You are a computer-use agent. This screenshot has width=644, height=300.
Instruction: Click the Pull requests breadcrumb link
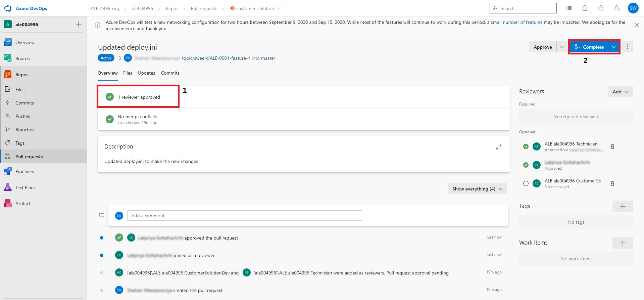click(x=204, y=8)
